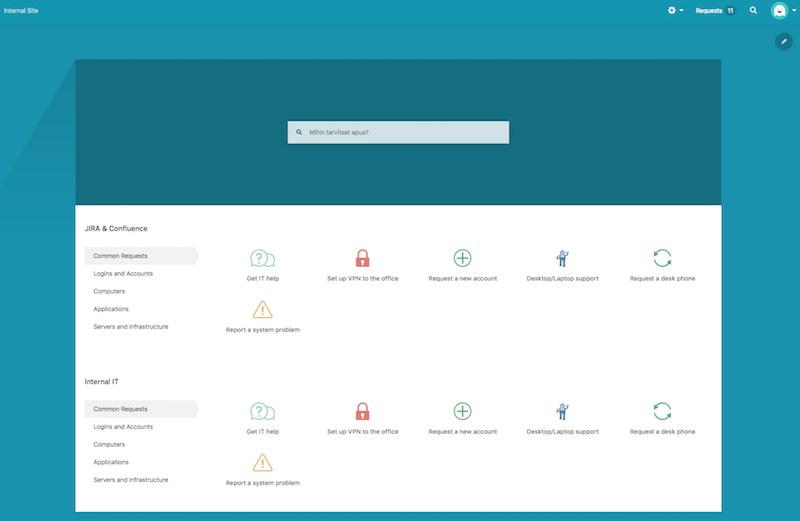The image size is (800, 521).
Task: Click 'Set up VPN to the office' label under Internal IT
Action: tap(363, 432)
